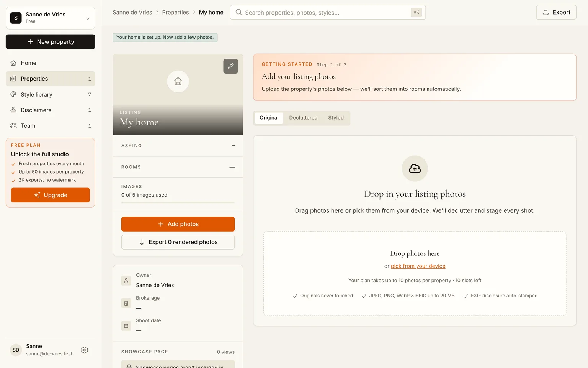Click the home is set up notice
The height and width of the screenshot is (368, 588).
[x=165, y=37]
